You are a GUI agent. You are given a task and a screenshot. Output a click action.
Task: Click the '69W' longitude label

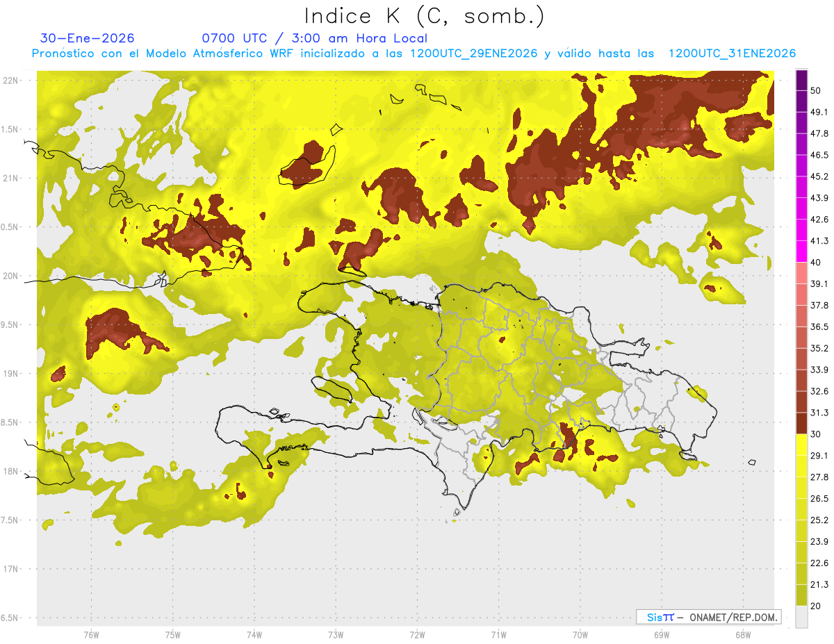661,635
